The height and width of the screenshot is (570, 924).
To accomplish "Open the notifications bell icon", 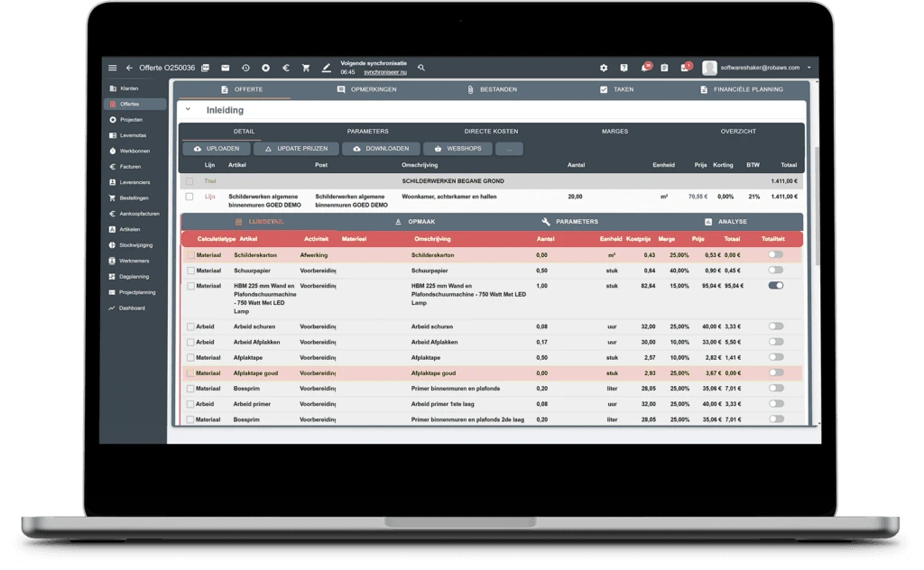I will [645, 68].
